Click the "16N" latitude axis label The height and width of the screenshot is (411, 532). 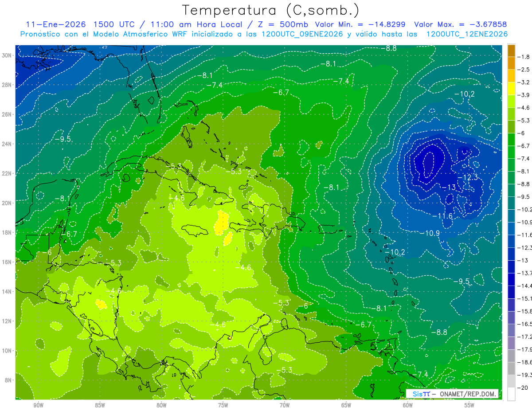click(8, 262)
